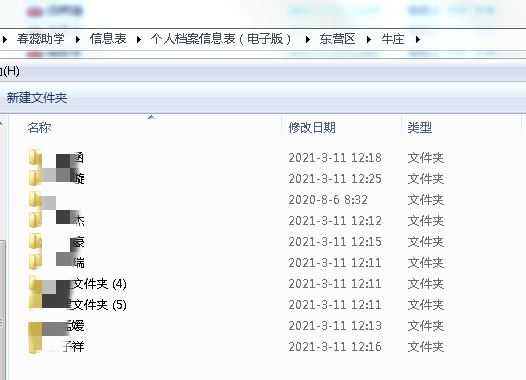Expand arrow after 个人档案信息表（电子版）
Screen dimensions: 526x380
coord(308,40)
